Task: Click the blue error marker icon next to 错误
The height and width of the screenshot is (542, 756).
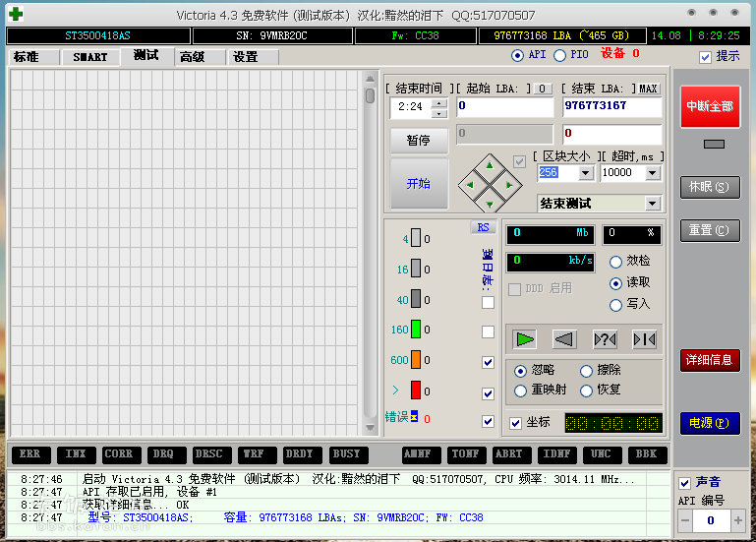Action: pyautogui.click(x=414, y=416)
